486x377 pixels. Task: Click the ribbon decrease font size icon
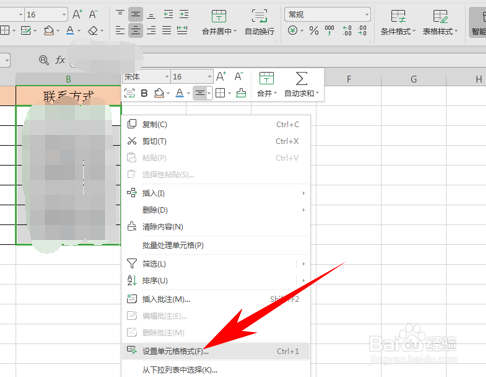pos(93,14)
